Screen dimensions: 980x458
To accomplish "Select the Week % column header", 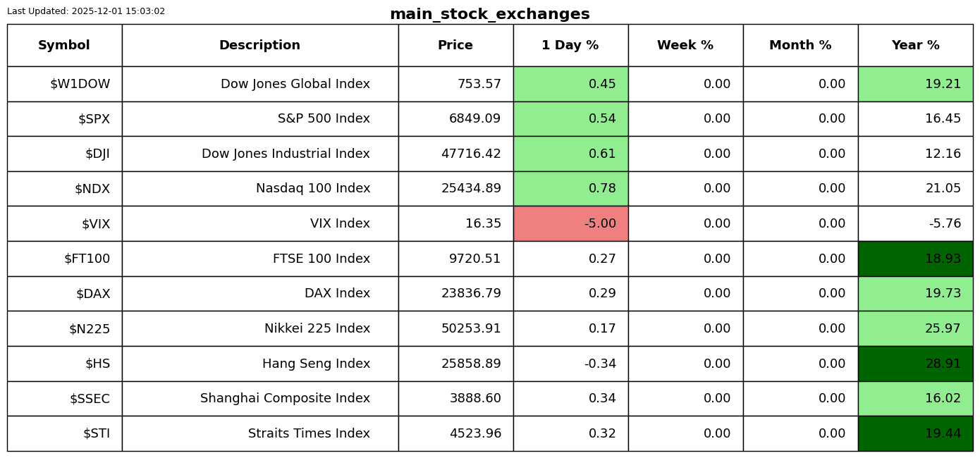I will tap(685, 45).
